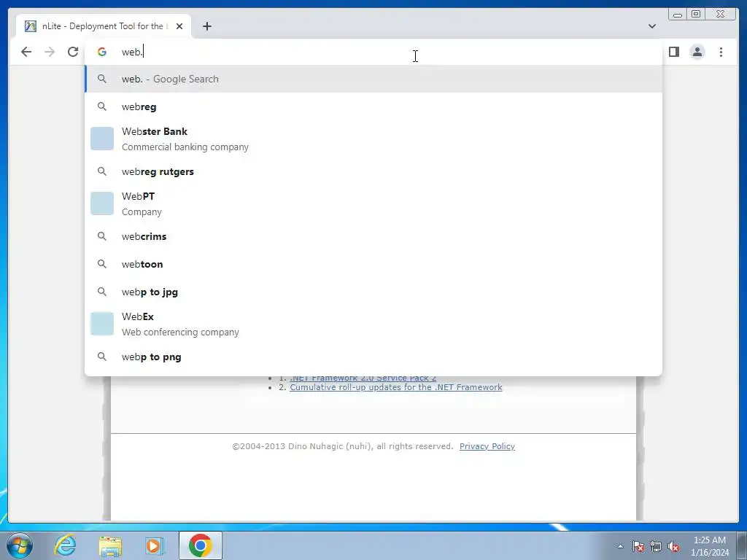
Task: Choose 'web. - Google Search' suggestion
Action: (x=373, y=79)
